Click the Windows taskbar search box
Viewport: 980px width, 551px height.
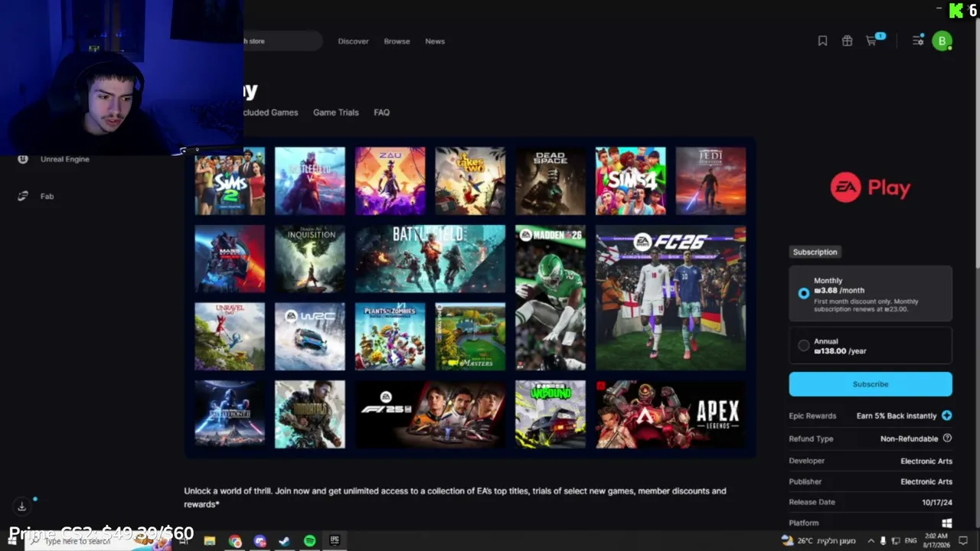[100, 541]
